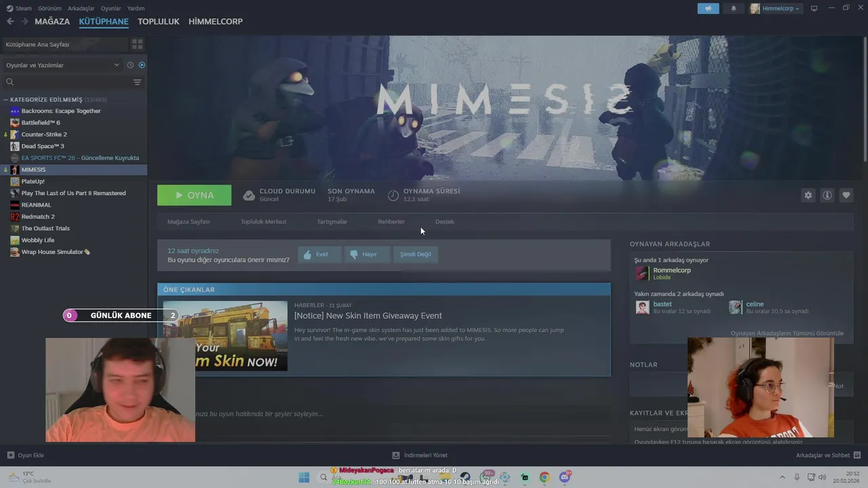Click the play time clock icon
868x488 pixels.
coord(393,195)
